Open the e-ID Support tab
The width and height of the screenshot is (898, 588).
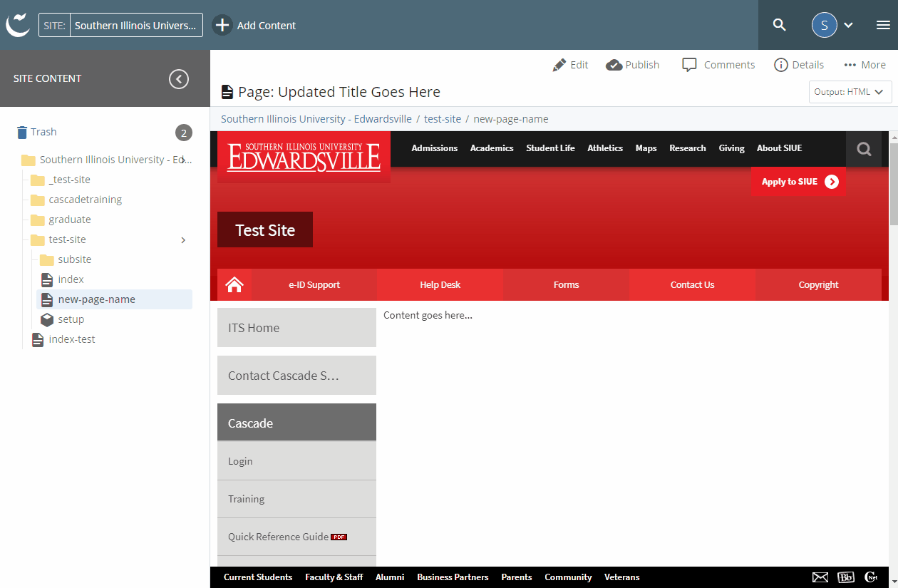314,285
